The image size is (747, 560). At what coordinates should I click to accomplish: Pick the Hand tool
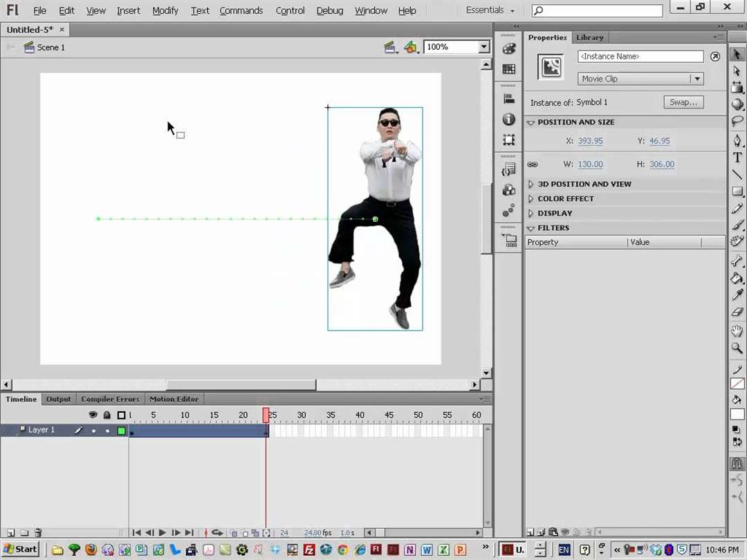(737, 332)
